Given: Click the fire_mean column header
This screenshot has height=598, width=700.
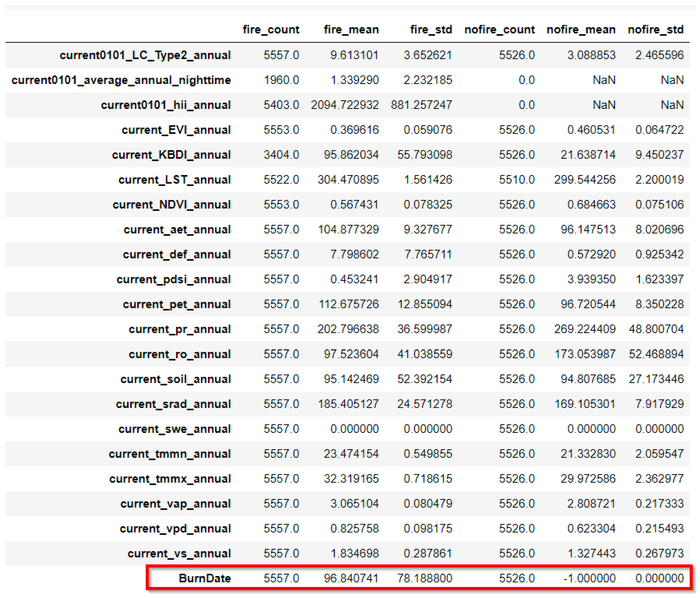Looking at the screenshot, I should point(351,30).
